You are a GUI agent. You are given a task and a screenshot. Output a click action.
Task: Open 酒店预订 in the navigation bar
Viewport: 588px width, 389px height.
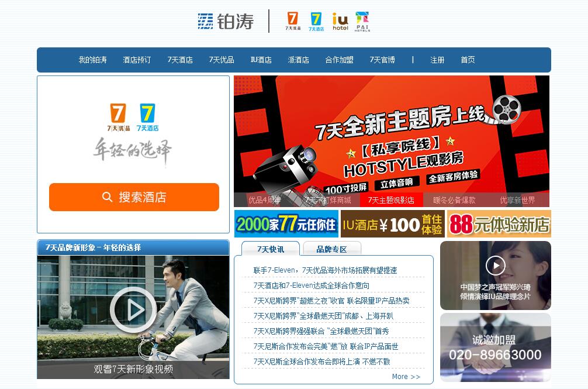[x=137, y=60]
